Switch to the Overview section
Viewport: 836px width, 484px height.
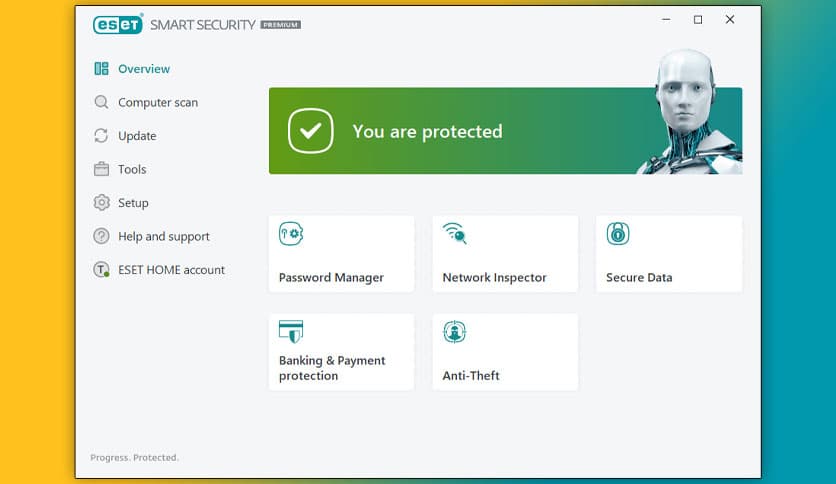143,69
